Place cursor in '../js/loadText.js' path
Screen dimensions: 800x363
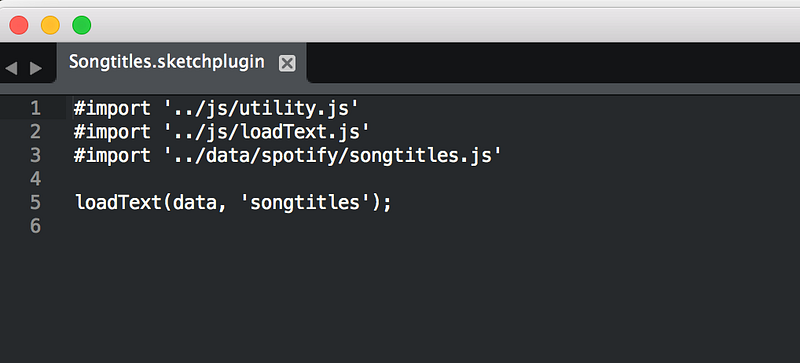click(x=266, y=132)
